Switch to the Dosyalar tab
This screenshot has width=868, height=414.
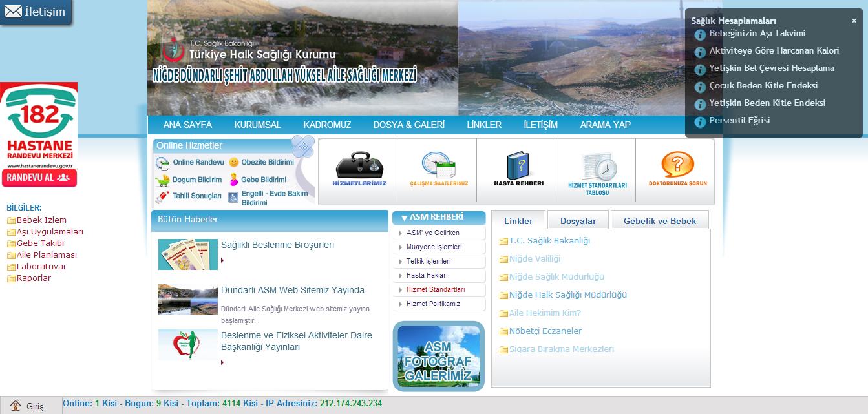[578, 221]
